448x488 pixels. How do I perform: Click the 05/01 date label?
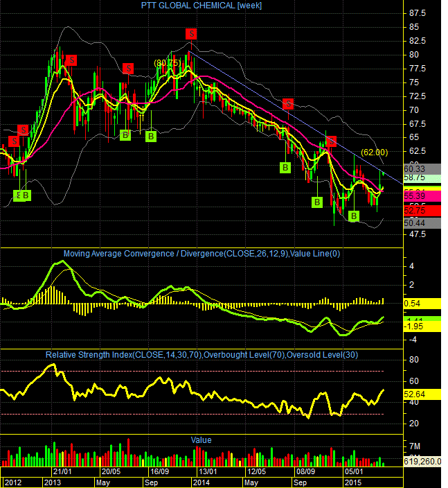coord(354,471)
